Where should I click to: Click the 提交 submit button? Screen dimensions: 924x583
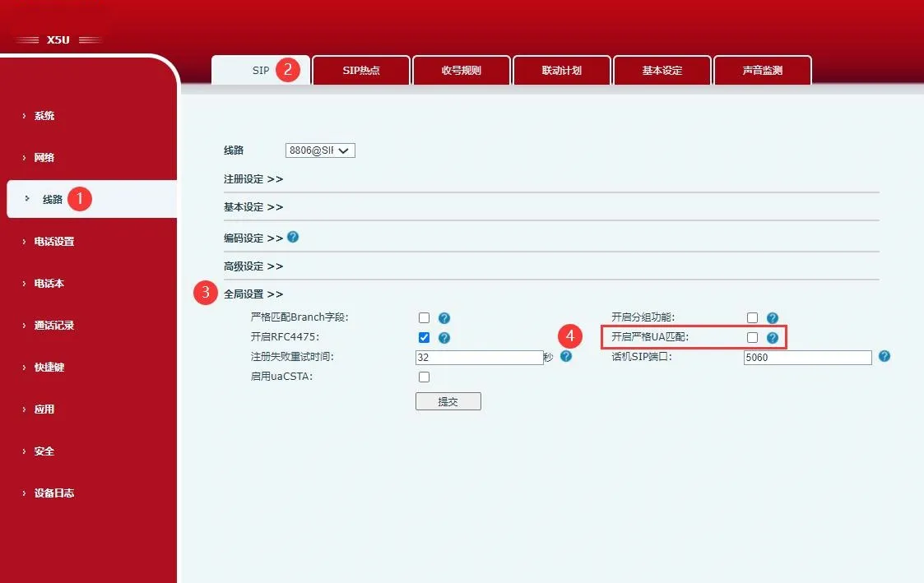pos(448,401)
